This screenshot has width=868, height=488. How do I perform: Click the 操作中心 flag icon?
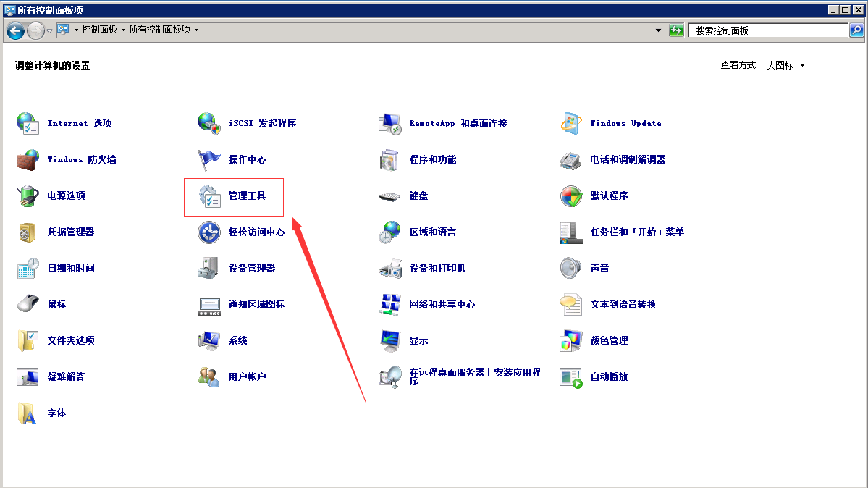pos(209,159)
